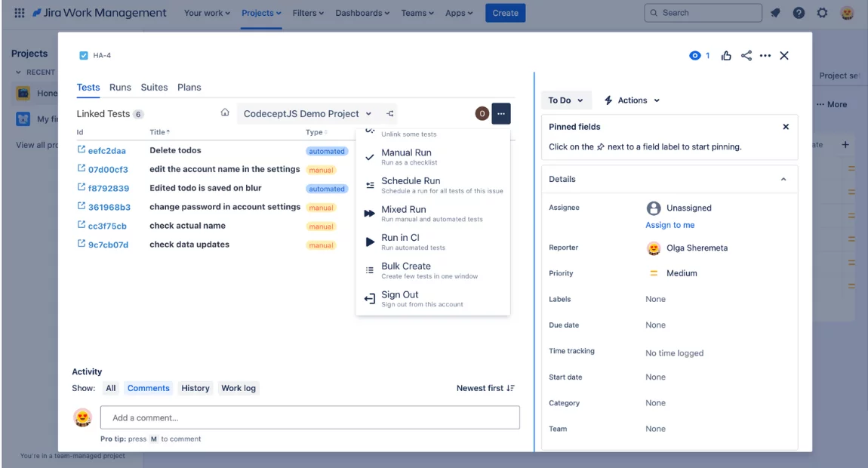Click the share issue icon
This screenshot has height=468, width=868.
[746, 56]
